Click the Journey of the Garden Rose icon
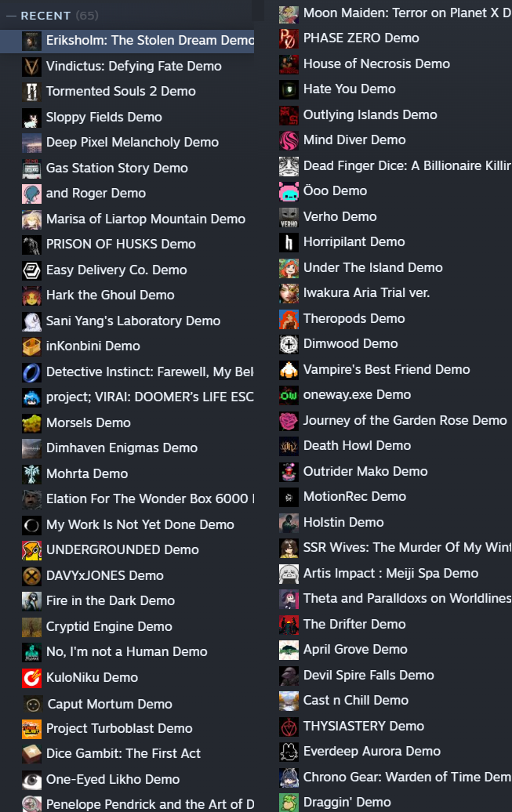The width and height of the screenshot is (512, 812). click(x=289, y=421)
